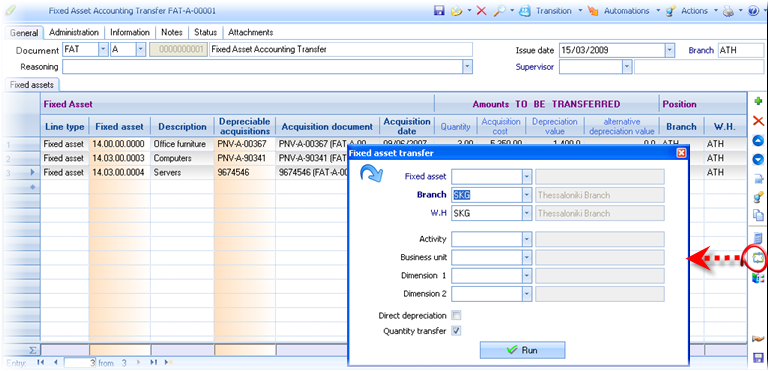Click the Branch label link near ATH
The height and width of the screenshot is (371, 768).
701,50
